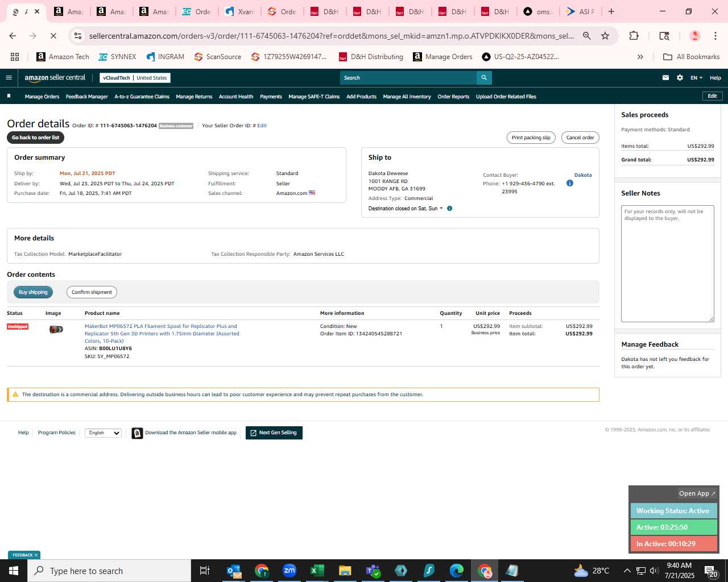Click the bookmark flag icon beside Manage Orders
Image resolution: width=728 pixels, height=582 pixels.
(x=9, y=96)
